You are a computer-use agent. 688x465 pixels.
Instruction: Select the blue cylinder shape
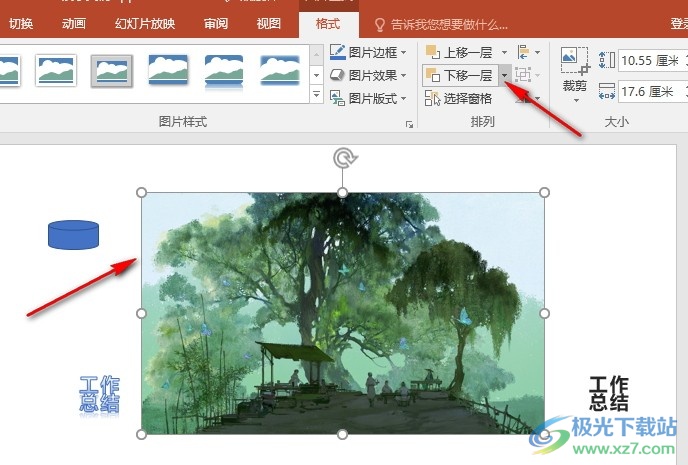(x=73, y=235)
